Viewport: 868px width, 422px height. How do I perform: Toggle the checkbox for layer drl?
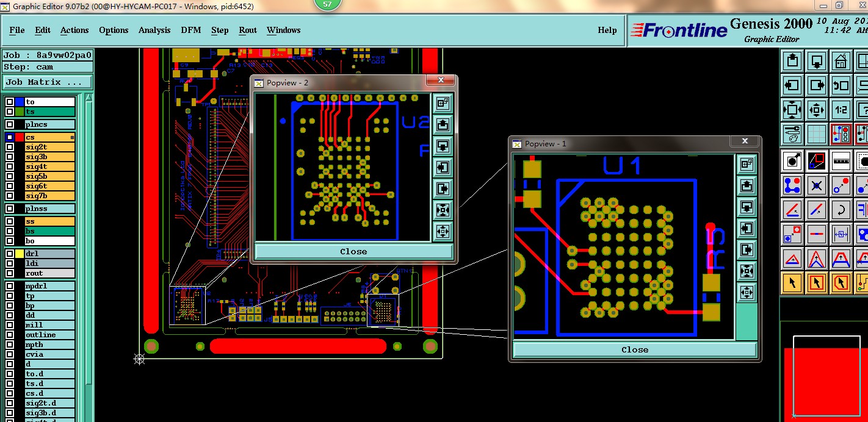[x=9, y=254]
